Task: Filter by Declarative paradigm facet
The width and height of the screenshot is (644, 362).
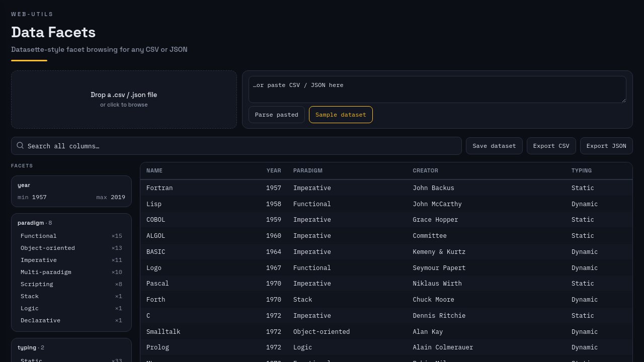Action: [71, 320]
